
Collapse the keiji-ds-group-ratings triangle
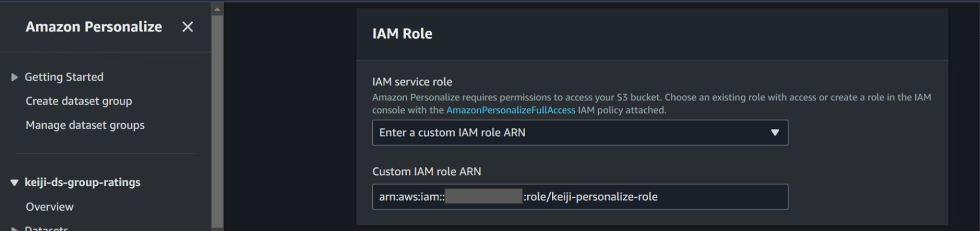point(14,182)
